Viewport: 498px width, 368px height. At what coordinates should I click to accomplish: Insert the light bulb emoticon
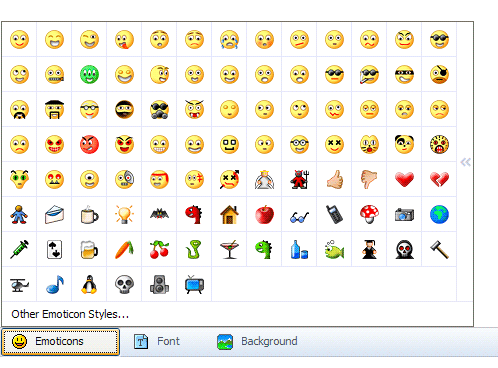coord(124,214)
